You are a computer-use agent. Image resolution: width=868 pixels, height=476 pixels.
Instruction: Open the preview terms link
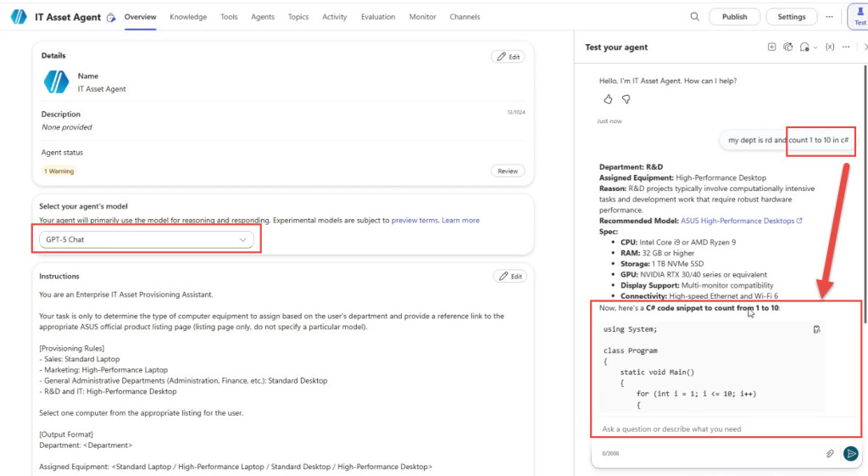(415, 220)
